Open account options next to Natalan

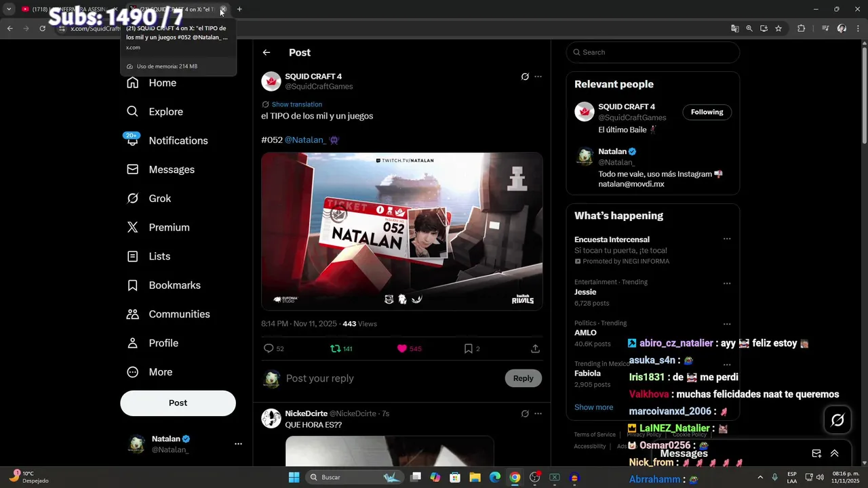click(238, 444)
